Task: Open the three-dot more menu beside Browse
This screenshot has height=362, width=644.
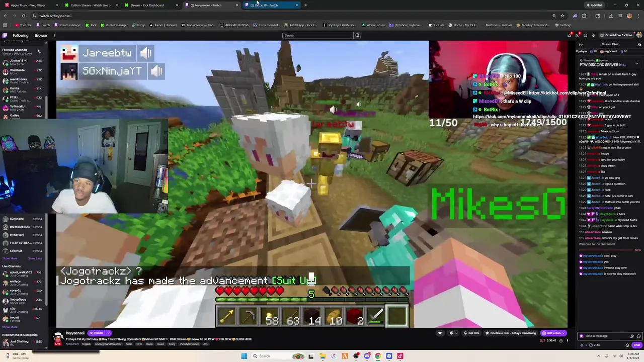Action: coord(54,35)
